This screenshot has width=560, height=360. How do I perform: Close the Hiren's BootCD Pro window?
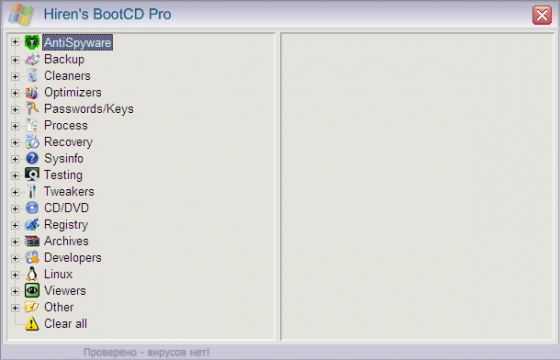[x=542, y=15]
